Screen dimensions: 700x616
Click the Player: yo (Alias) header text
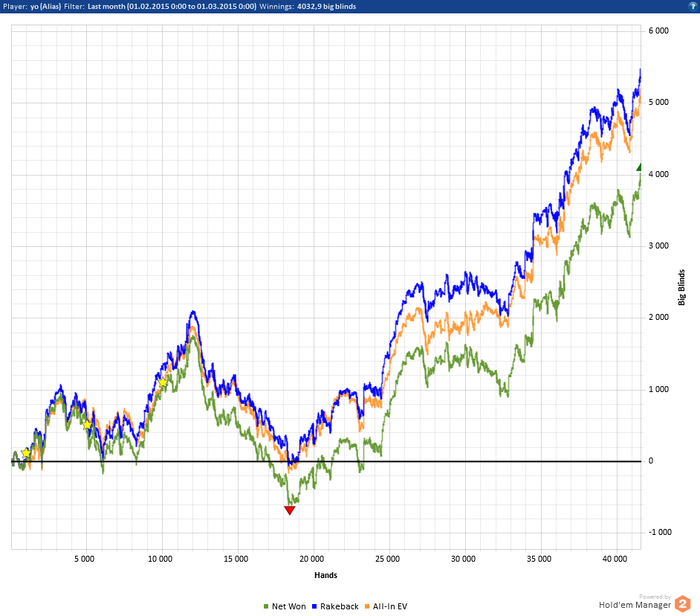pyautogui.click(x=32, y=7)
